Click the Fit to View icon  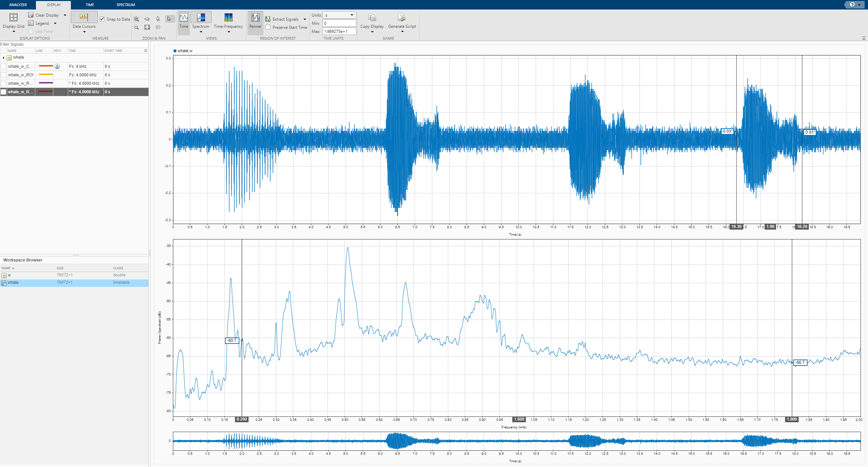(x=147, y=27)
